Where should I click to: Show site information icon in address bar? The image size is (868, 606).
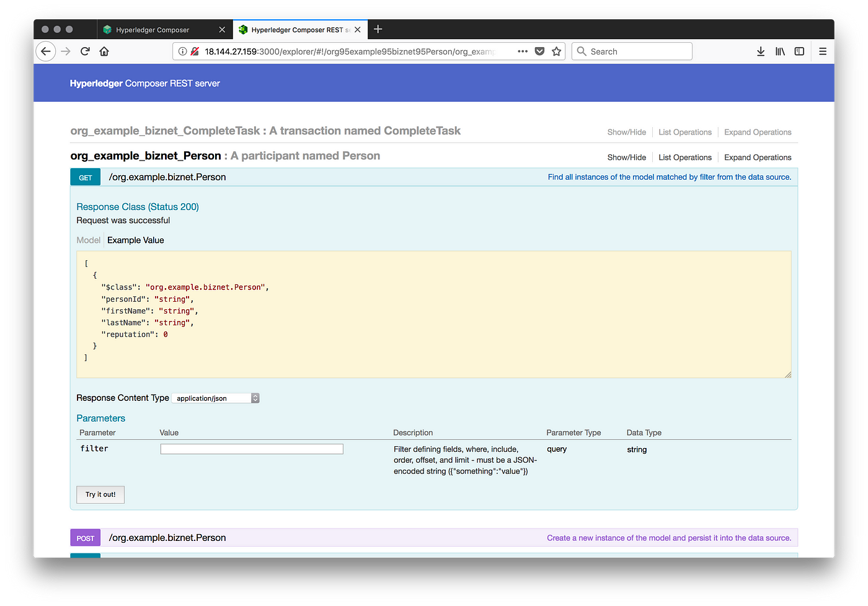pyautogui.click(x=182, y=51)
